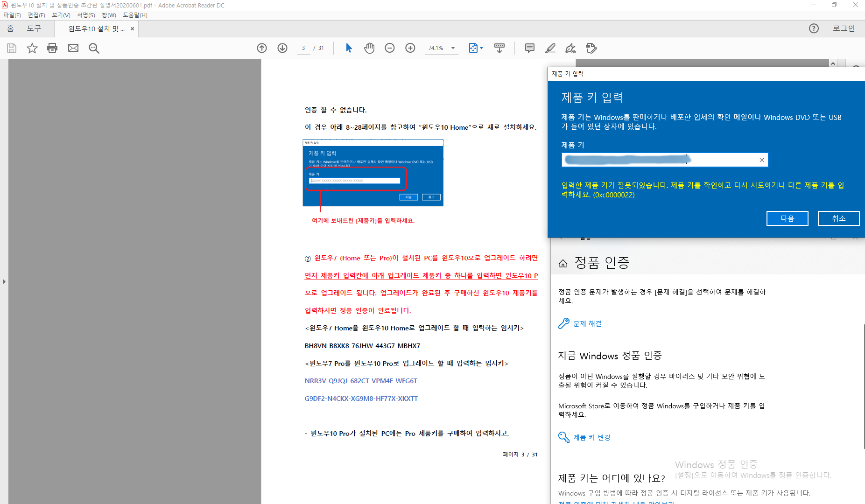Bookmark document with the star icon
This screenshot has height=504, width=865.
coord(32,48)
